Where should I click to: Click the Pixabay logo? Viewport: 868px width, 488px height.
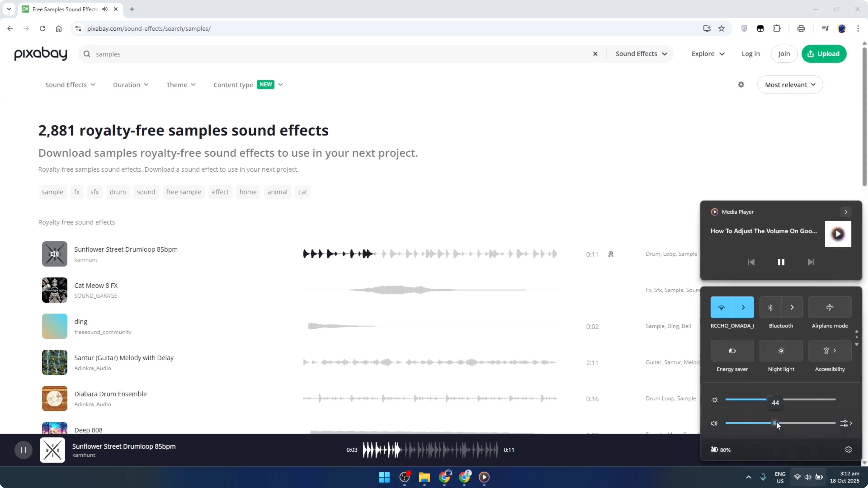pyautogui.click(x=40, y=54)
